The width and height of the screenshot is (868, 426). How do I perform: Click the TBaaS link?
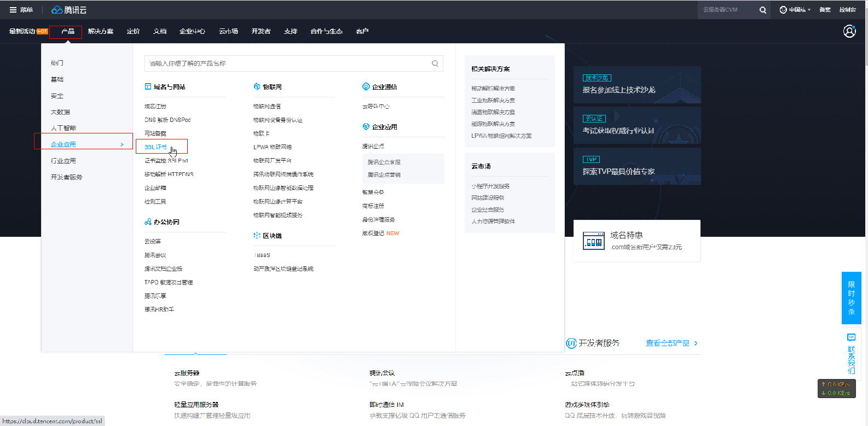[x=262, y=255]
